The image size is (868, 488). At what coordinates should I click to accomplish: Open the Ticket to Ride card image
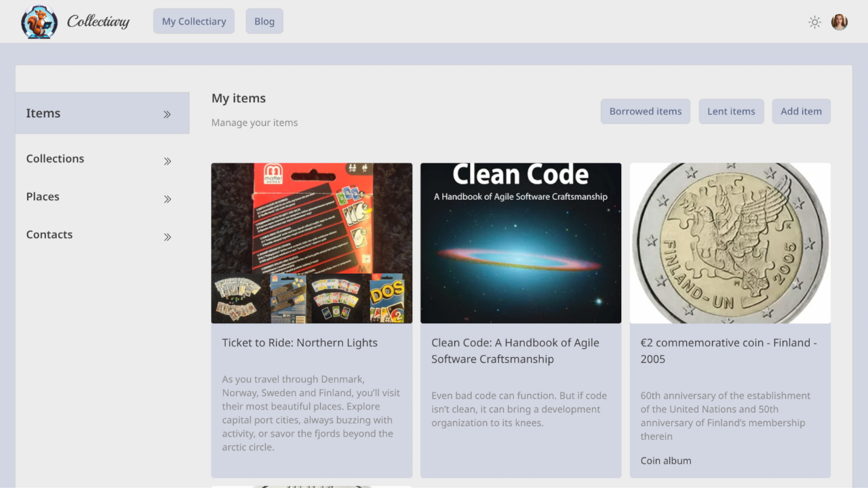pos(312,243)
